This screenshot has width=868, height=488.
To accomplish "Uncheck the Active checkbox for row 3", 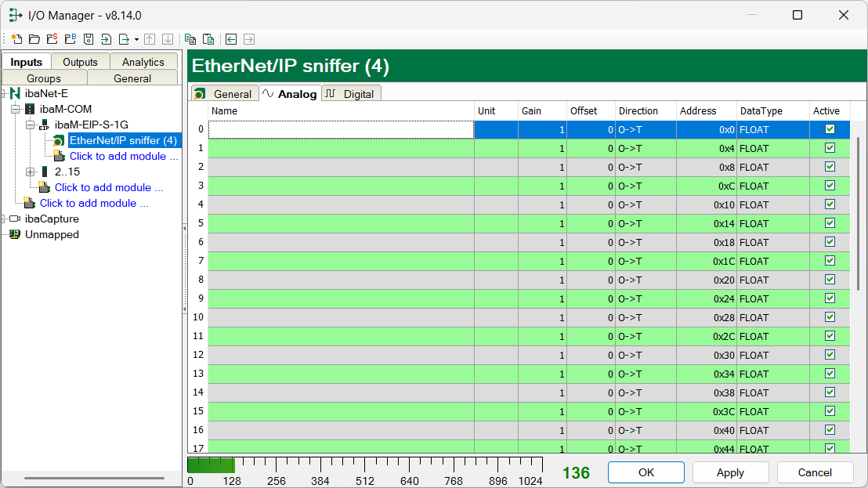I will (x=830, y=186).
